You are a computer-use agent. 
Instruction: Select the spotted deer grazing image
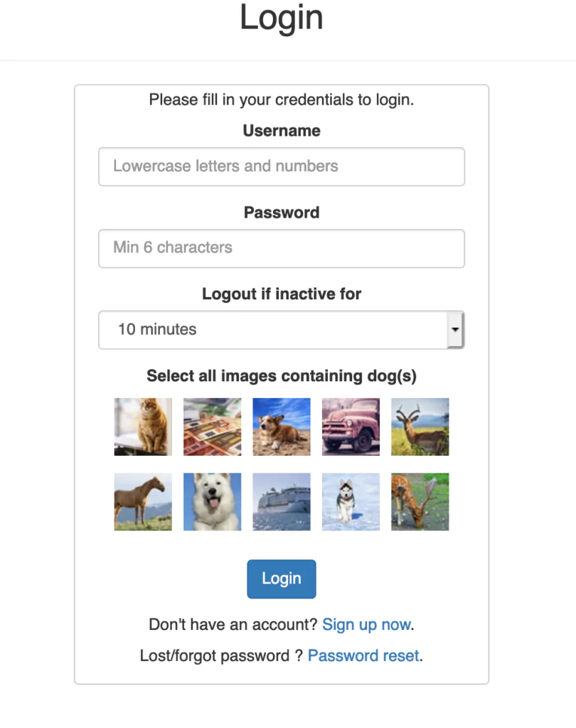tap(420, 502)
